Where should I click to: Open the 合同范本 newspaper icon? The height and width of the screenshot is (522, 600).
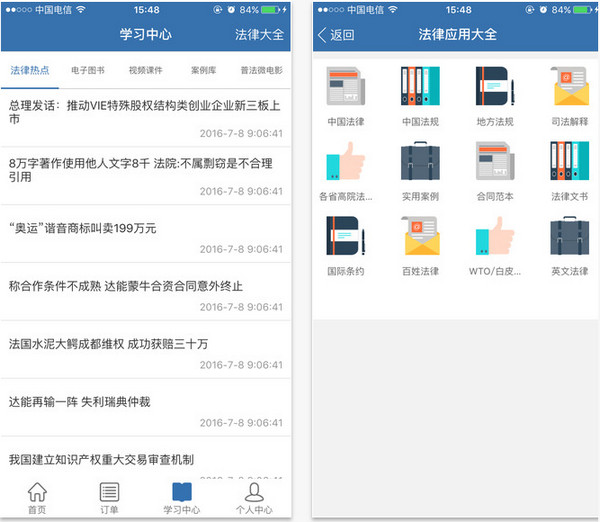(x=495, y=161)
